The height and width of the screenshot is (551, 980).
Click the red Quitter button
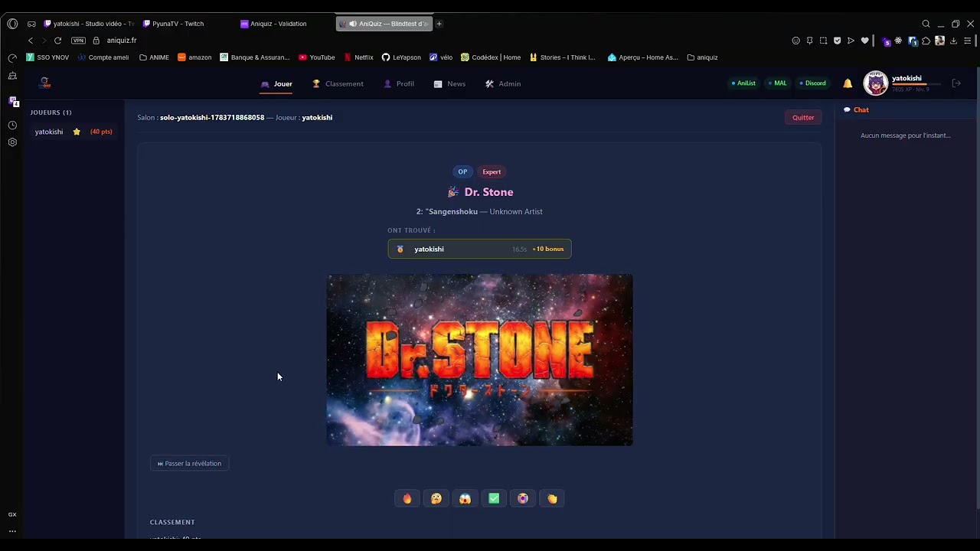click(x=803, y=117)
